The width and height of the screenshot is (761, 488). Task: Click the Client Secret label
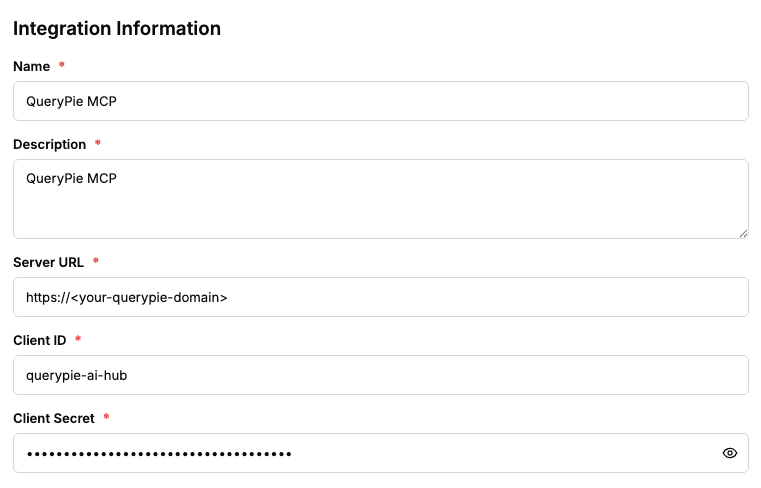click(x=54, y=418)
